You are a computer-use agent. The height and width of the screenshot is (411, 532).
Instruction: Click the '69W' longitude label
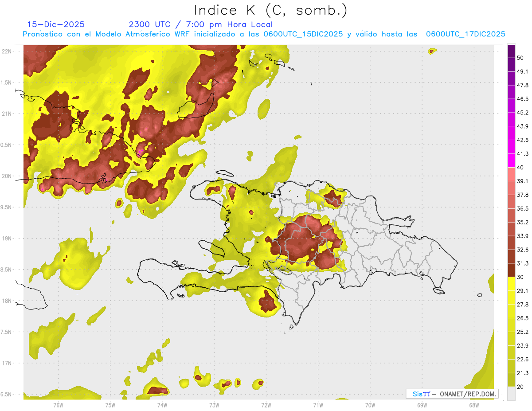tap(422, 405)
